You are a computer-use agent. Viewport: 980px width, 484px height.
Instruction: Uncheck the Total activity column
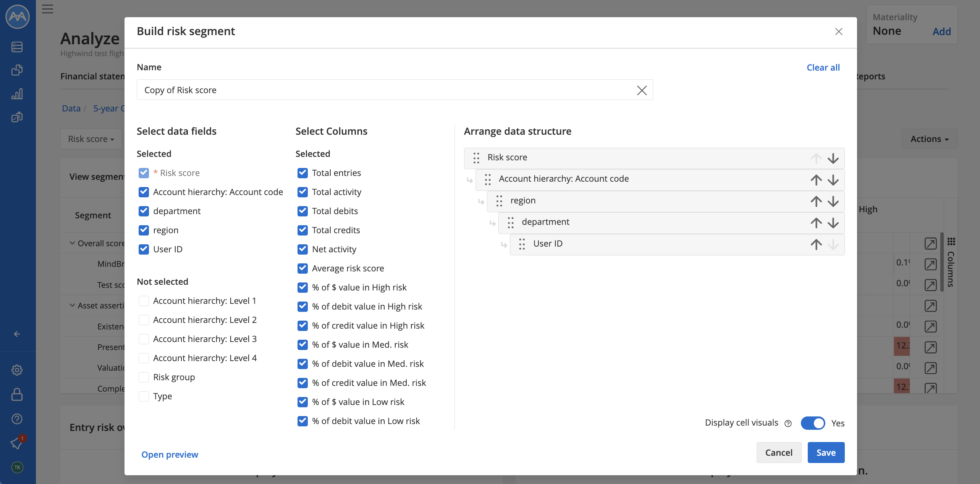tap(302, 192)
